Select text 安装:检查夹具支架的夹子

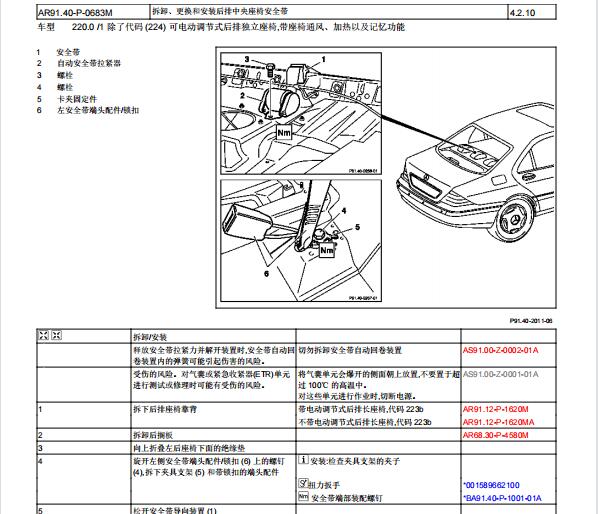point(355,461)
